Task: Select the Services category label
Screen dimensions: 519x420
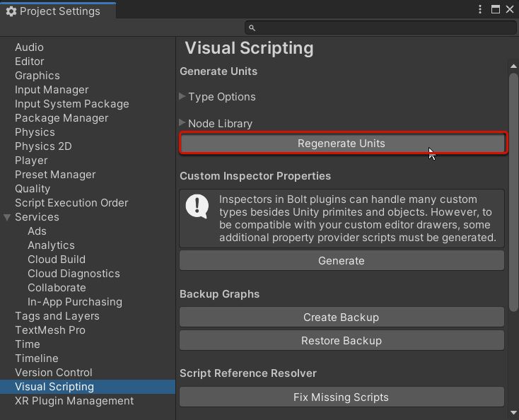Action: click(37, 217)
